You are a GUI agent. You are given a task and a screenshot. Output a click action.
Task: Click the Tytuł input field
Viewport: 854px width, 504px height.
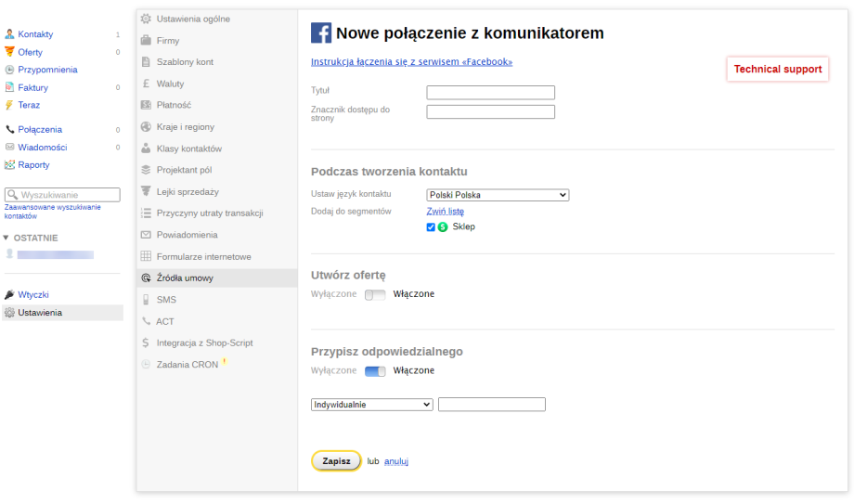491,92
